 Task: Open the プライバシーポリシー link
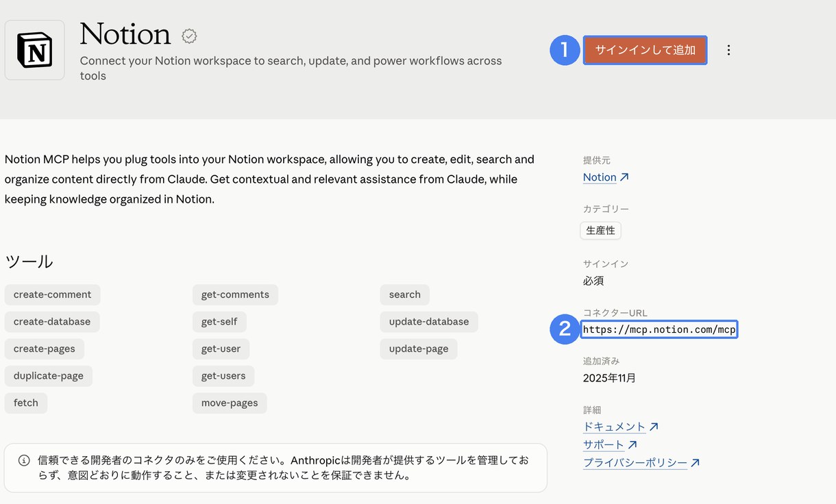click(x=641, y=463)
